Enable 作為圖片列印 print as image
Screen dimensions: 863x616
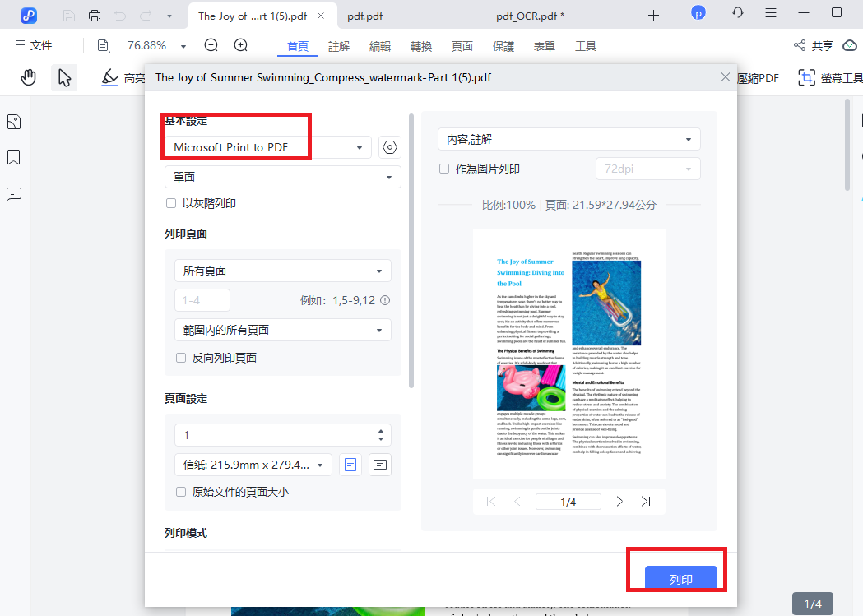pyautogui.click(x=442, y=169)
